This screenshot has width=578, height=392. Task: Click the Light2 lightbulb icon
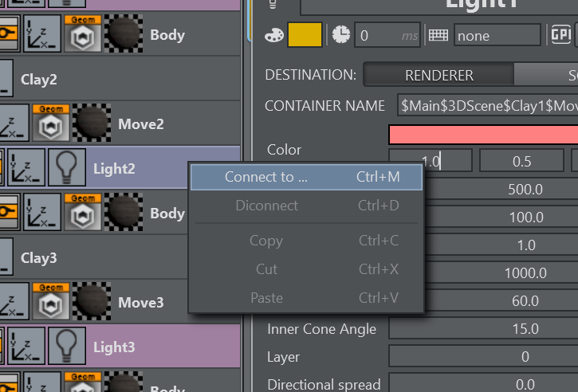67,168
